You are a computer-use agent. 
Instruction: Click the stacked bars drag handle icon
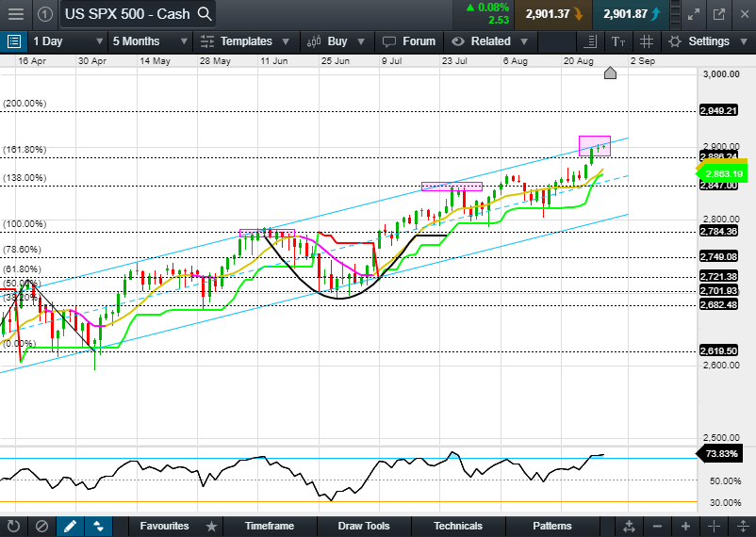point(676,14)
